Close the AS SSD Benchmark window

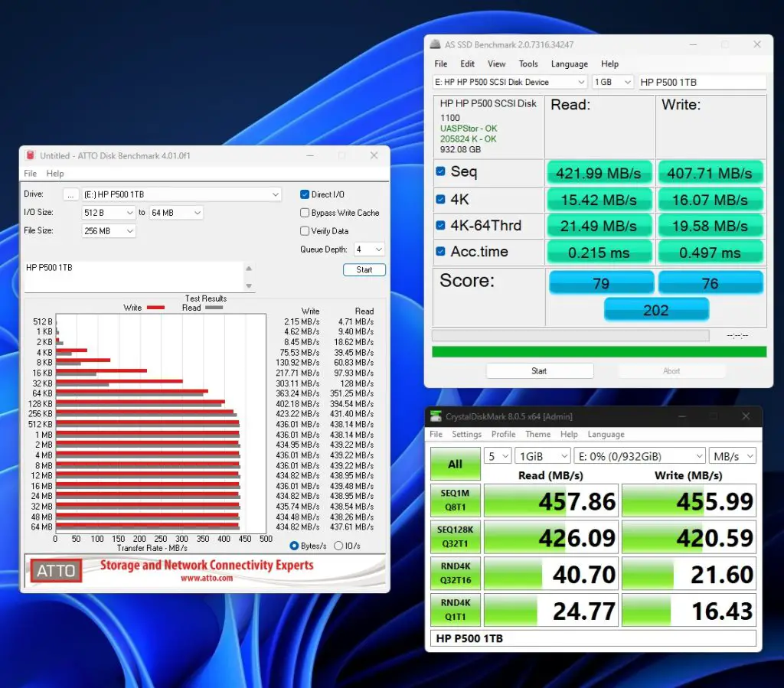[757, 44]
